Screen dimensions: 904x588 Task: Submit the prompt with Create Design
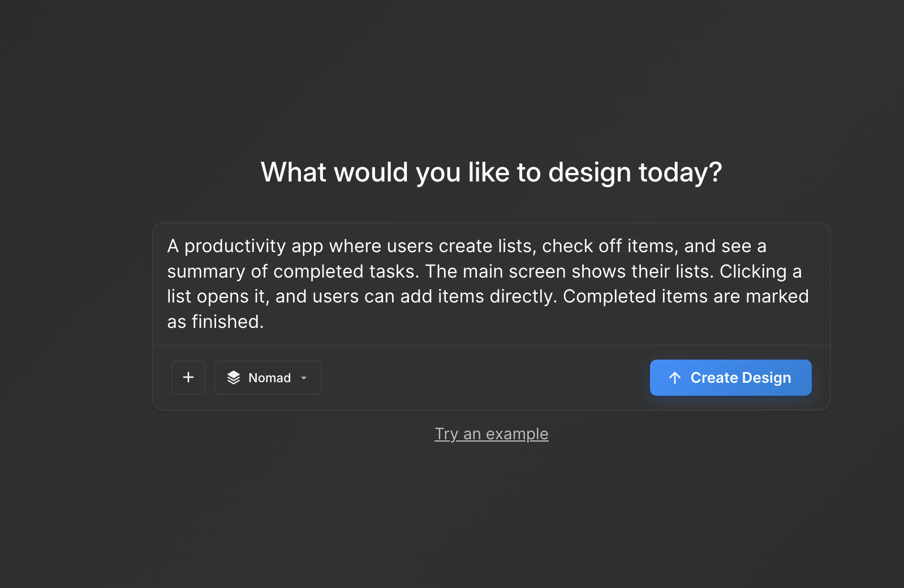click(730, 378)
